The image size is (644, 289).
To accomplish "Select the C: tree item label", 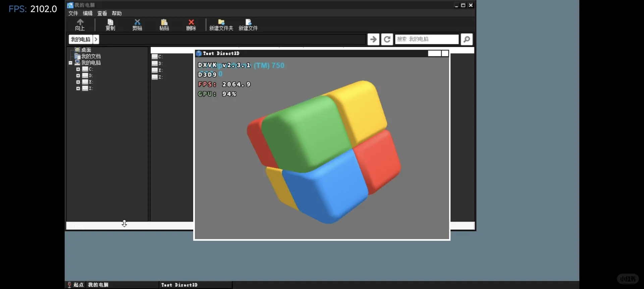I will point(91,69).
